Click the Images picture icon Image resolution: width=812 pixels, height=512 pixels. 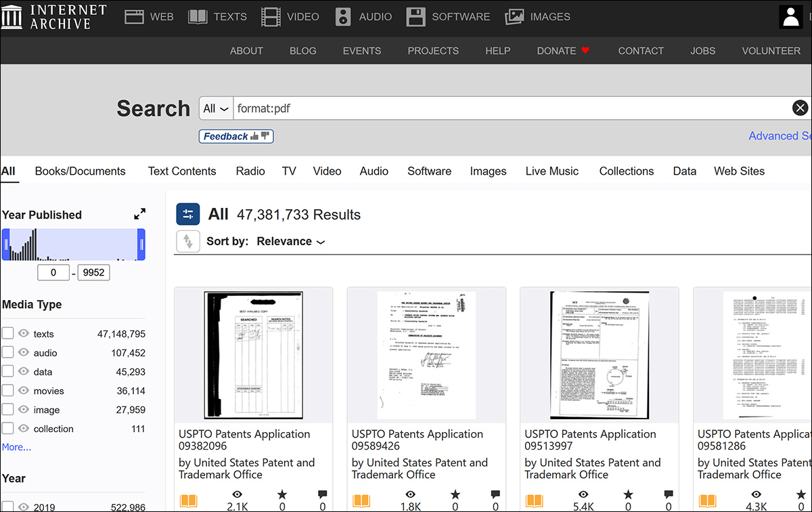tap(514, 17)
